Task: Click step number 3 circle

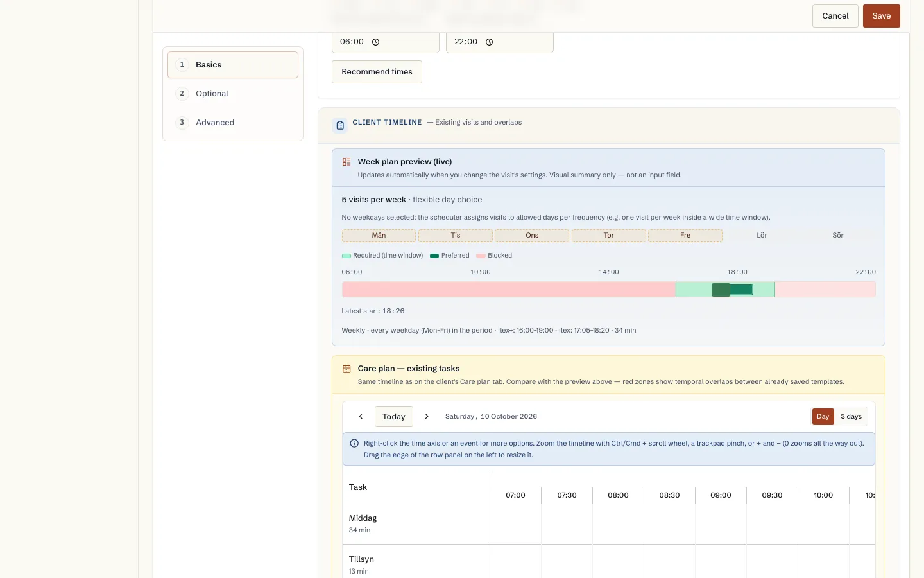Action: pyautogui.click(x=182, y=123)
